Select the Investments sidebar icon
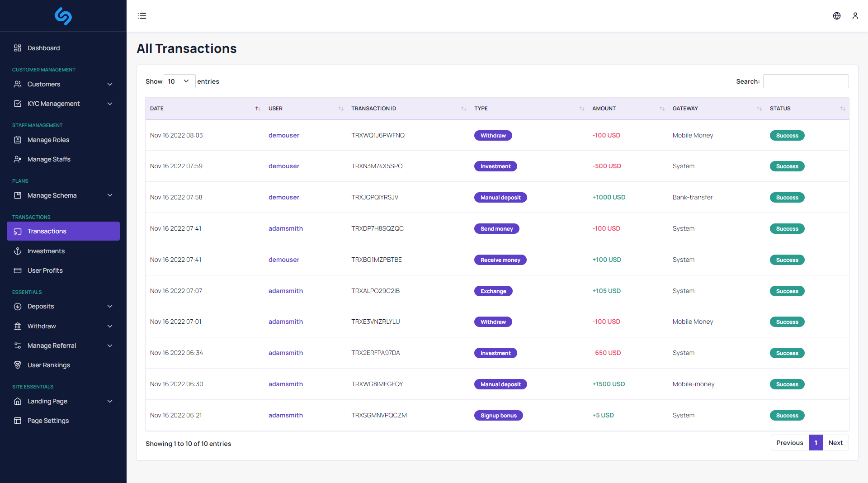The height and width of the screenshot is (483, 868). (x=17, y=251)
